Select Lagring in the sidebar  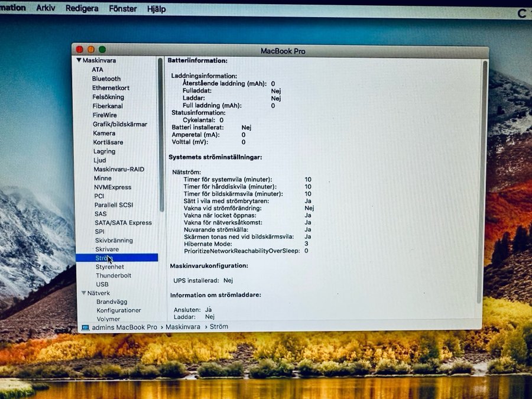[105, 151]
